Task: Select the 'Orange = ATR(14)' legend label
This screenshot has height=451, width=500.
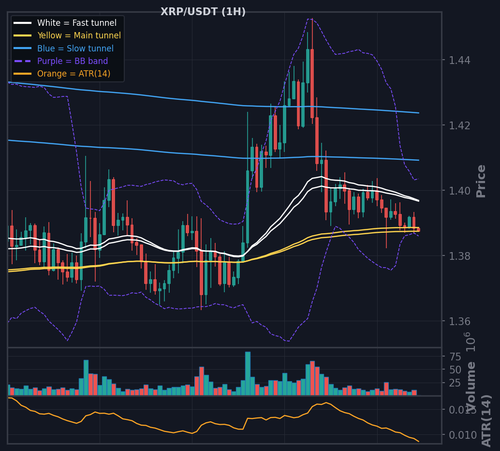Action: coord(74,74)
